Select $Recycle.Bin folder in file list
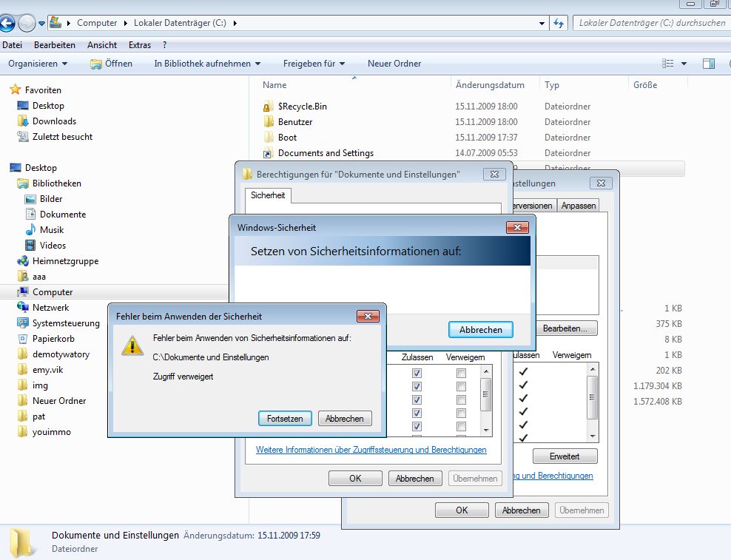The image size is (731, 560). (x=302, y=107)
